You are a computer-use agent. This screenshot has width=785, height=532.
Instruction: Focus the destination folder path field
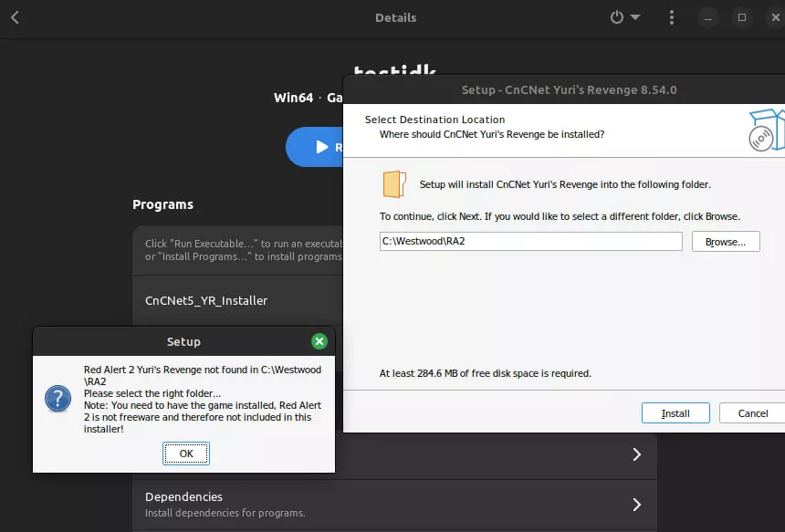coord(530,241)
